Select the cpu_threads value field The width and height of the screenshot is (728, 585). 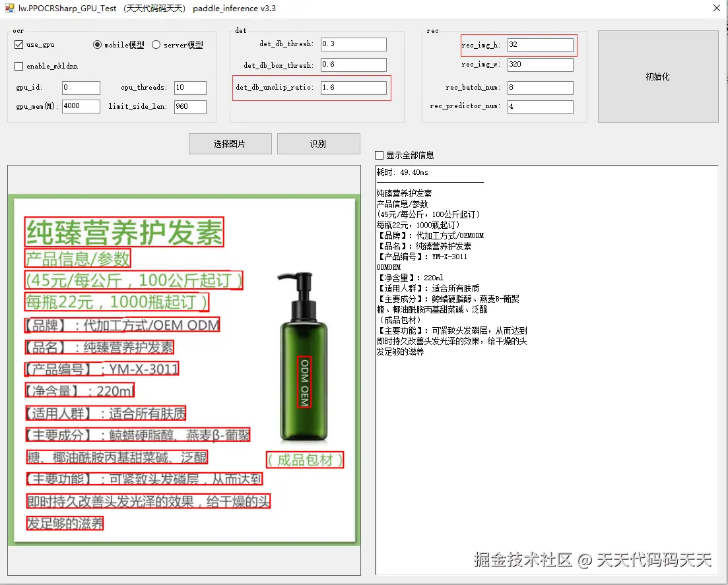coord(190,87)
